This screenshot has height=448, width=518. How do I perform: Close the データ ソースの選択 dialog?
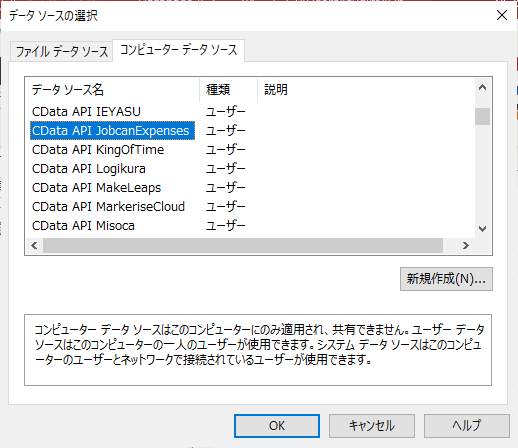tap(502, 15)
